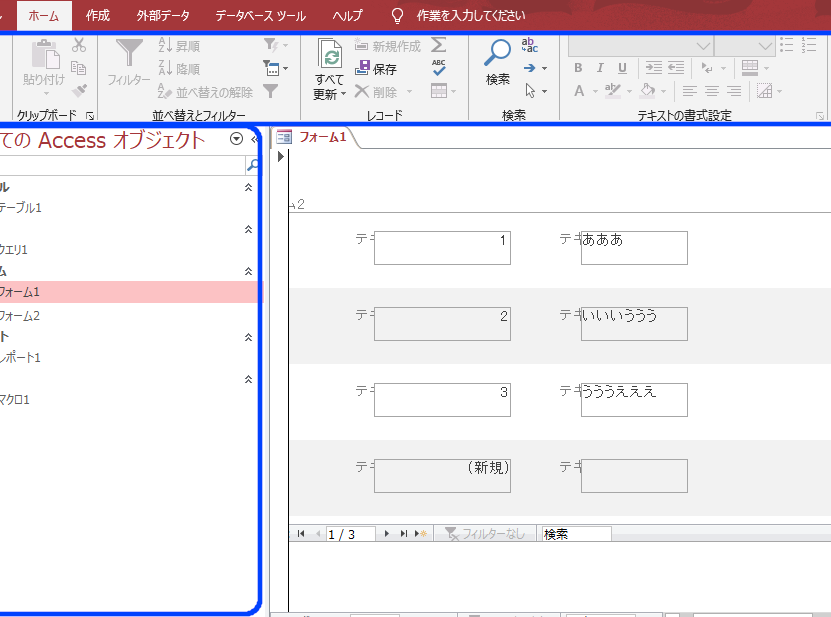This screenshot has height=617, width=831.
Task: Click the 検索 (Find) magnifier icon in ribbon
Action: 497,54
